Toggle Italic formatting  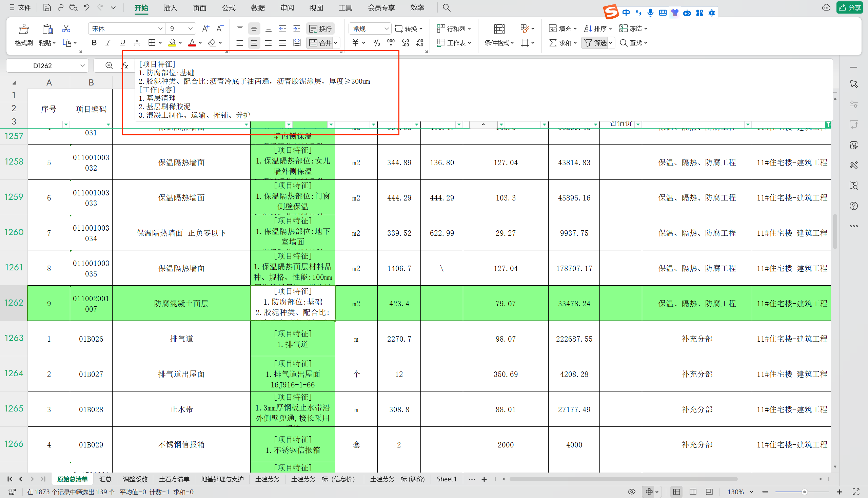108,43
